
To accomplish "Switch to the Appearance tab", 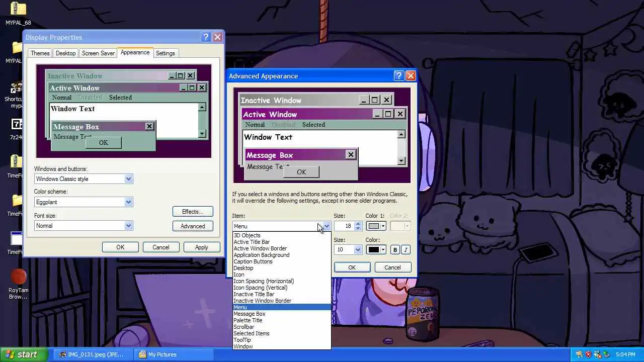I will point(135,52).
